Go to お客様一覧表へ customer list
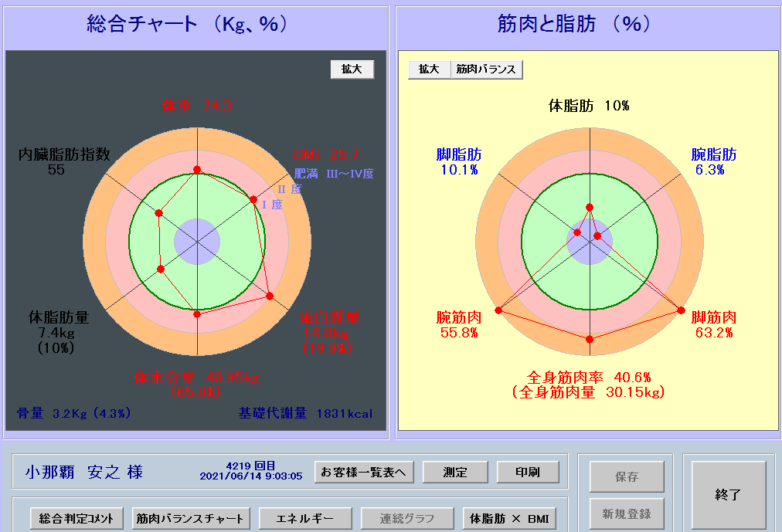The height and width of the screenshot is (532, 782). [364, 473]
